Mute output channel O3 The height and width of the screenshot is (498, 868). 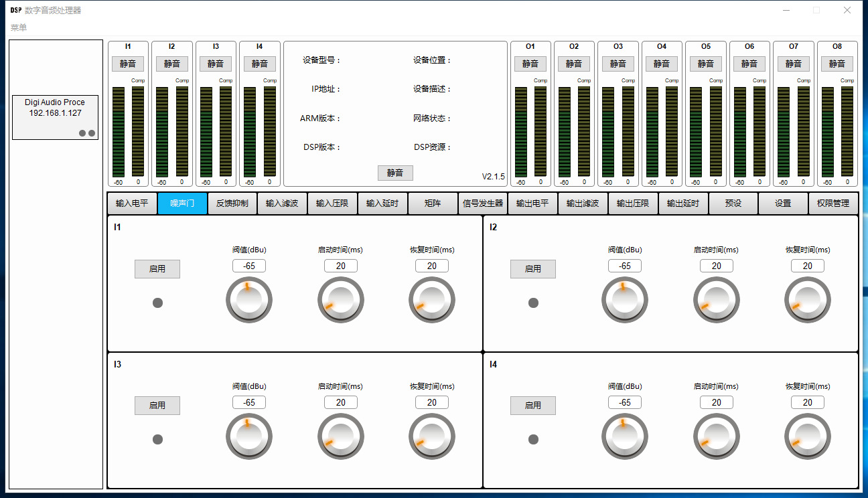[618, 64]
